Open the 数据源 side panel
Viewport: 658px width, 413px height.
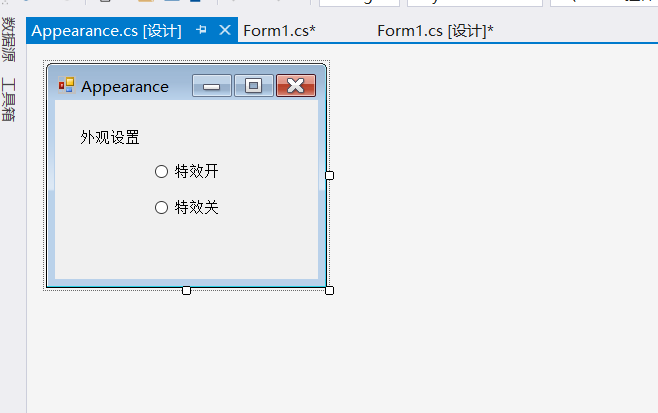coord(8,40)
